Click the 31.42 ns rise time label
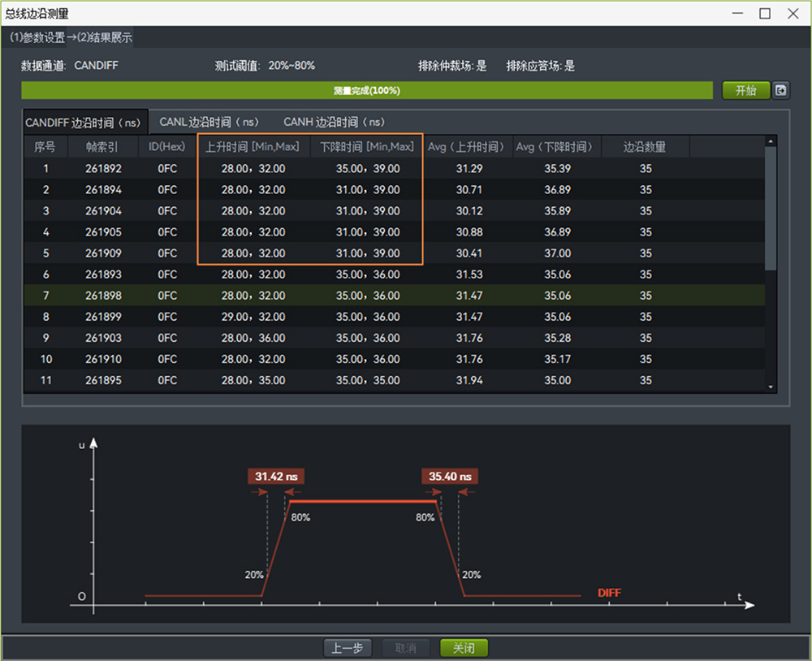This screenshot has height=661, width=812. 277,477
